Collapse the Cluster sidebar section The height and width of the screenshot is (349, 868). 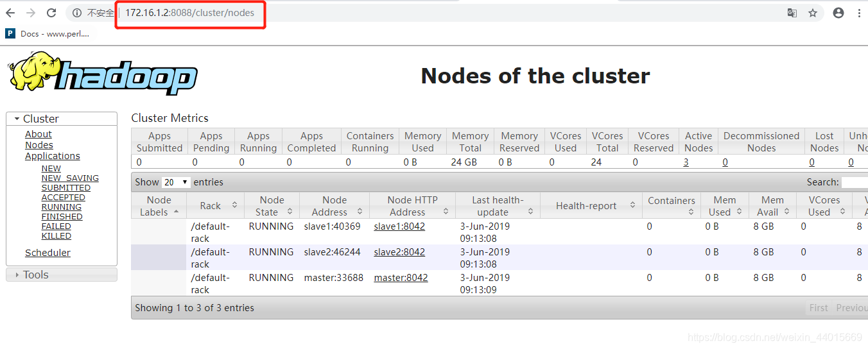click(x=62, y=119)
